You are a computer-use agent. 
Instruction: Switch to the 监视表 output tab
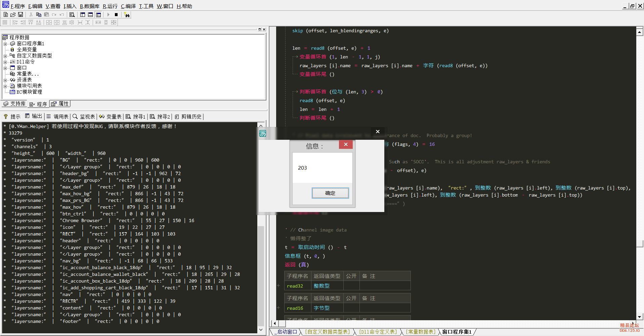point(84,117)
